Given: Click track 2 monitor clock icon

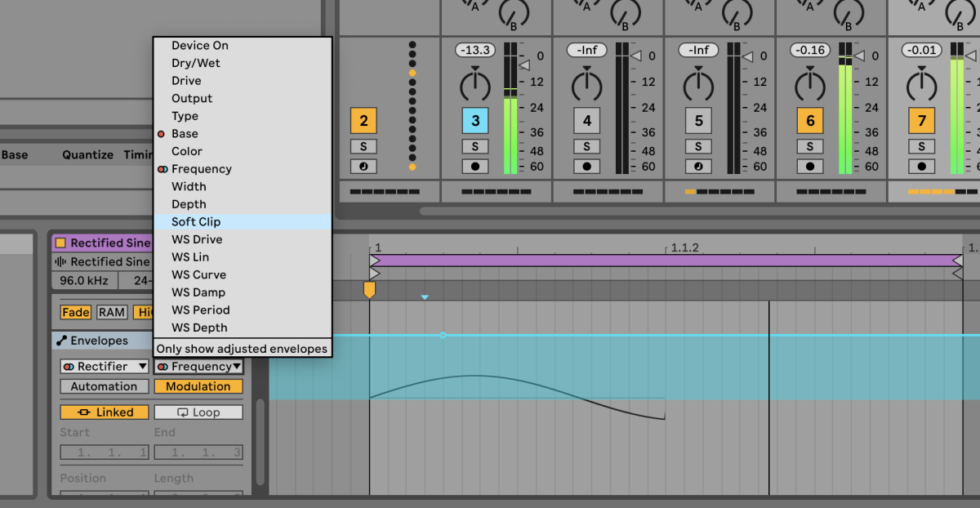Looking at the screenshot, I should click(x=363, y=166).
